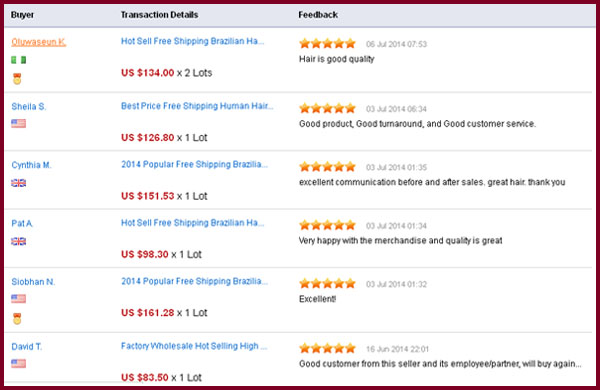Open buyer profile Pat A.
The width and height of the screenshot is (600, 390).
tap(22, 223)
